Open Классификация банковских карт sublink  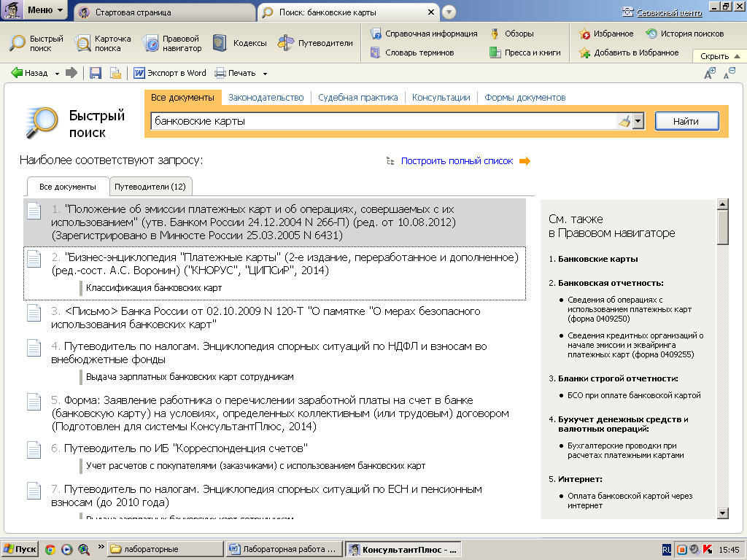pos(154,287)
